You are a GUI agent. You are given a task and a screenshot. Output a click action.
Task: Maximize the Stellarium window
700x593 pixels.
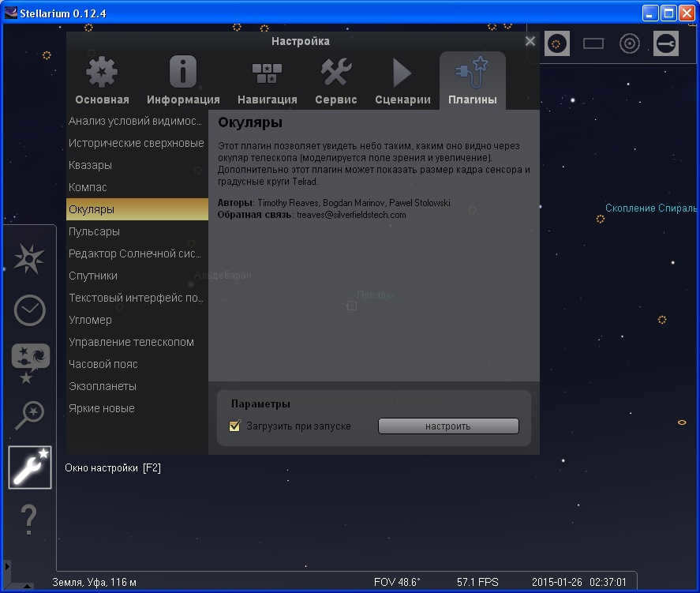tap(668, 13)
